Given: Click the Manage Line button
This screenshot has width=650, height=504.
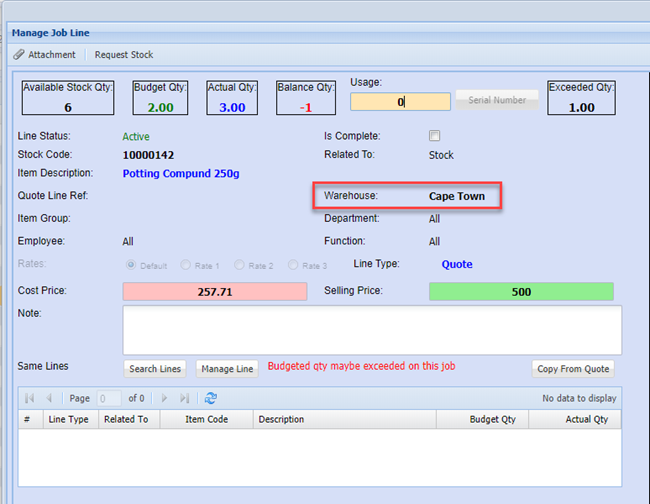Looking at the screenshot, I should point(227,369).
